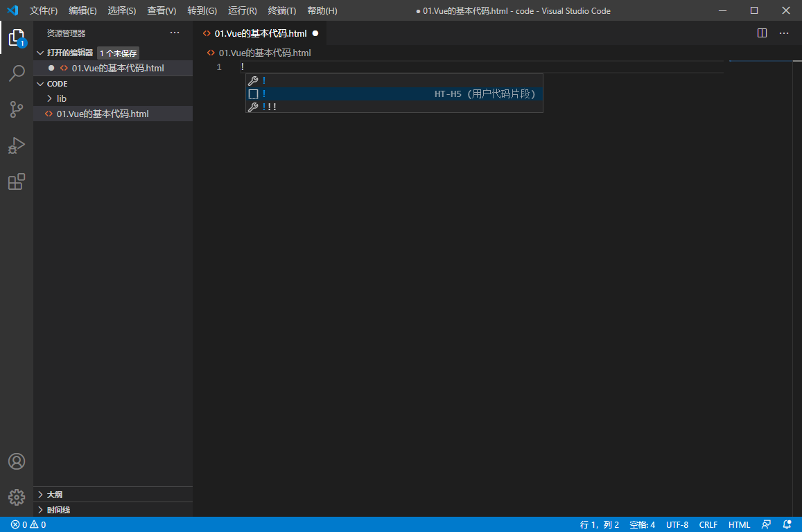Viewport: 802px width, 532px height.
Task: Click the errors and warnings counter in status bar
Action: click(23, 524)
